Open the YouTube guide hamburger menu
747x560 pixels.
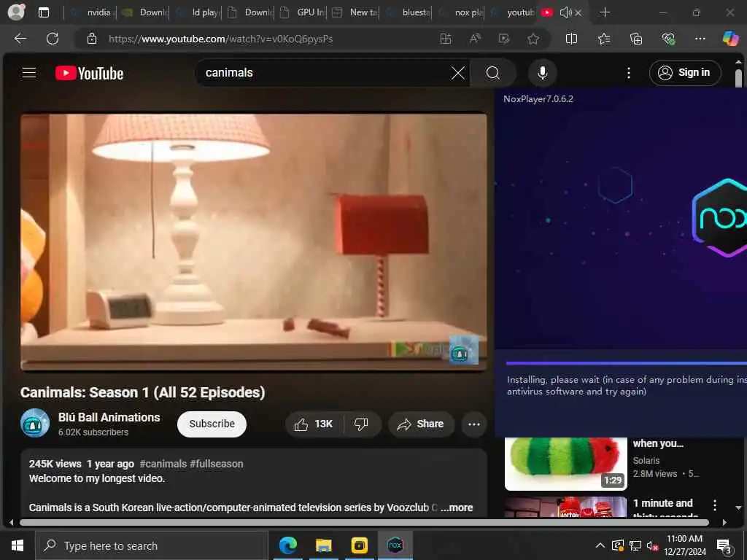pyautogui.click(x=29, y=73)
